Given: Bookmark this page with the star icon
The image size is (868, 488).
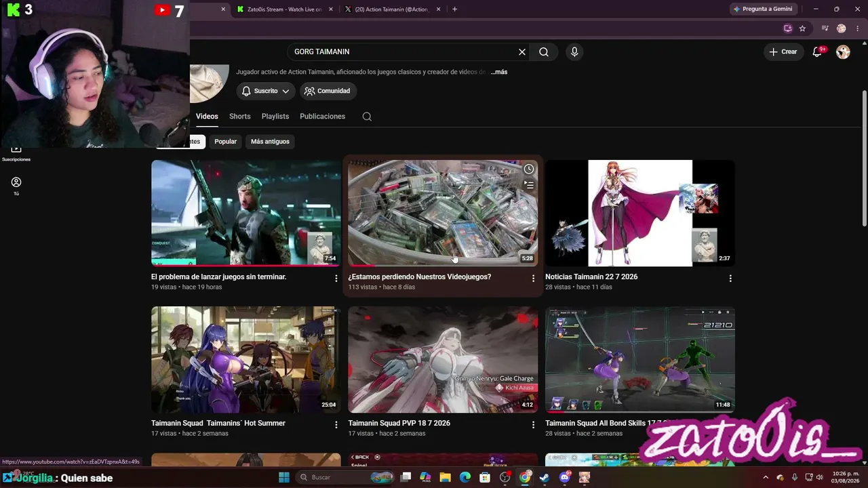Looking at the screenshot, I should click(x=802, y=28).
